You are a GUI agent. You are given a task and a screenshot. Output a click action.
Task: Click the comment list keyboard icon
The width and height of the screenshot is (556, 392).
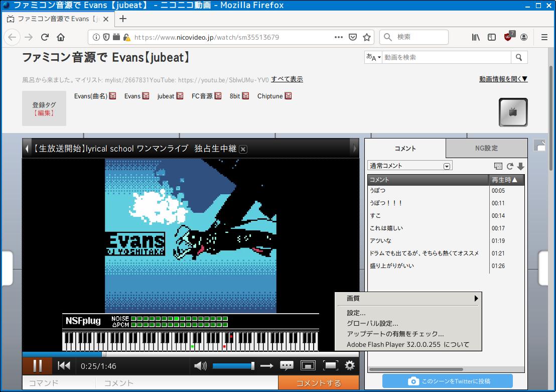click(498, 166)
